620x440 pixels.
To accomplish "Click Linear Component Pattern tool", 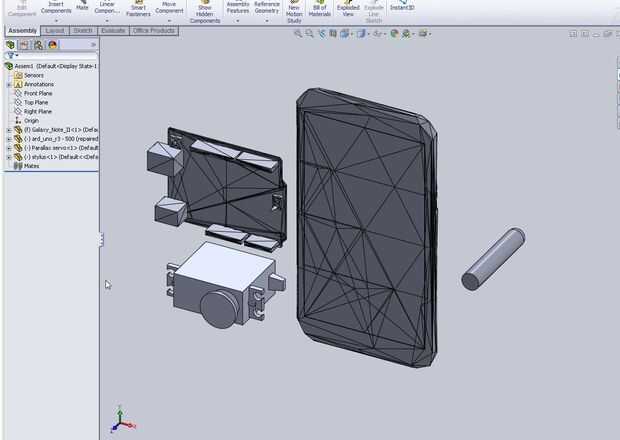I will pyautogui.click(x=107, y=7).
